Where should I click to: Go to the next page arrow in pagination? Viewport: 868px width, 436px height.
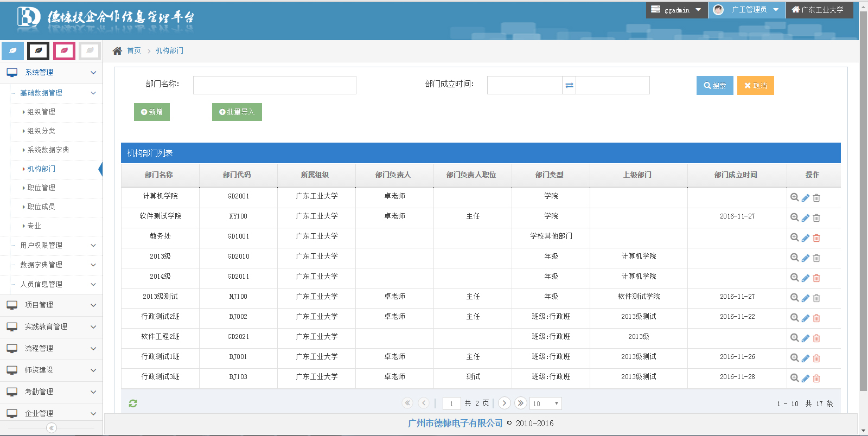point(504,403)
